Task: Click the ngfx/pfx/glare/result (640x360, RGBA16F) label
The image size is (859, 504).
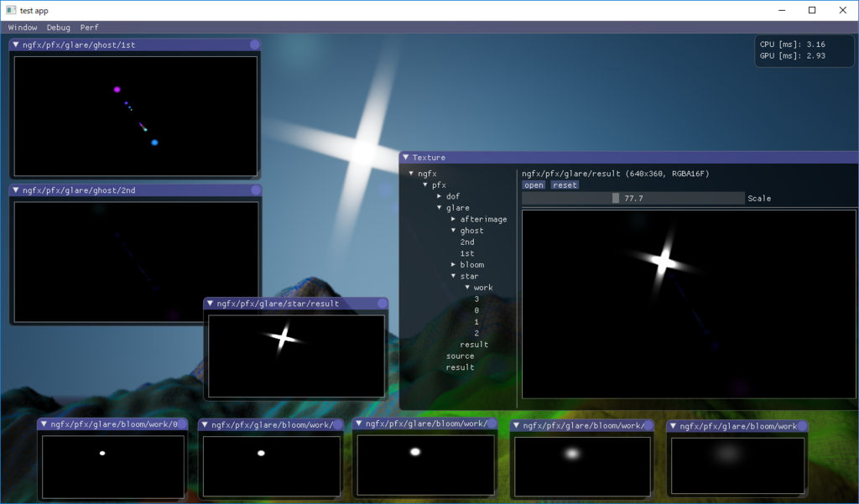Action: click(615, 174)
